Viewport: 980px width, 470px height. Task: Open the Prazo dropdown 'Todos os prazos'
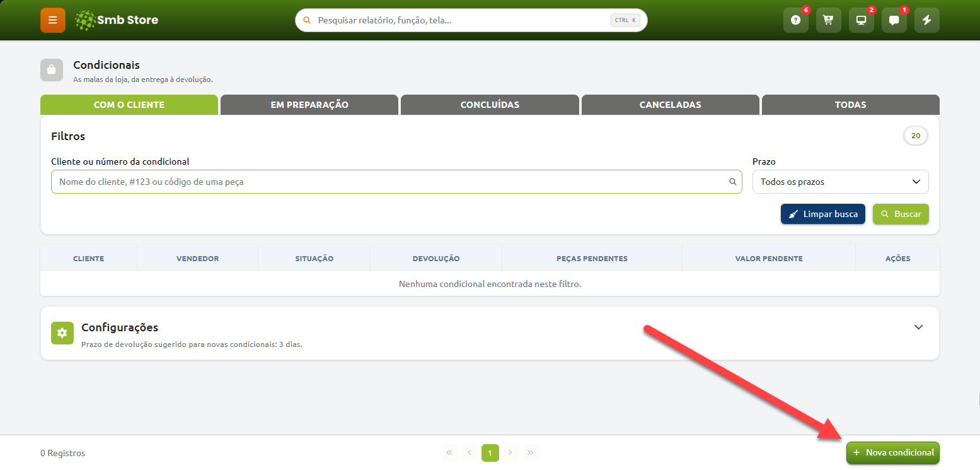pos(841,182)
